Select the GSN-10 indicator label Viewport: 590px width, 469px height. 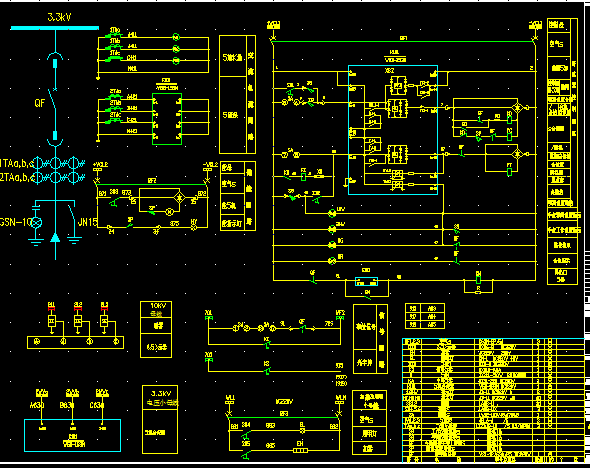coord(15,222)
